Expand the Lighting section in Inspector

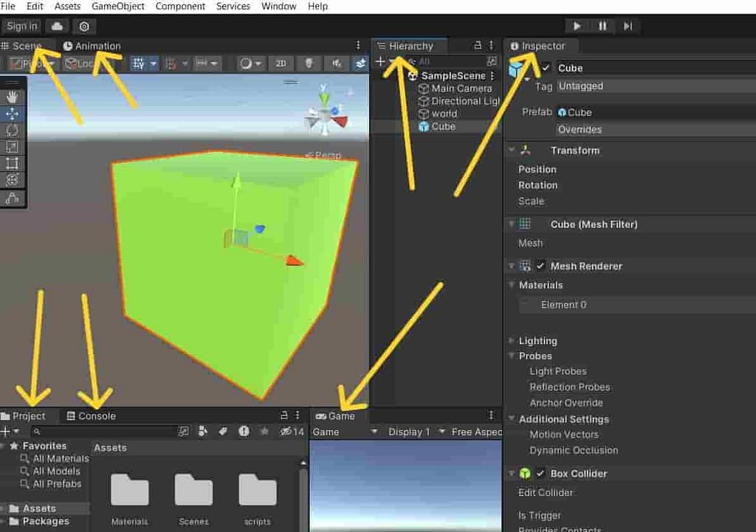(x=512, y=340)
